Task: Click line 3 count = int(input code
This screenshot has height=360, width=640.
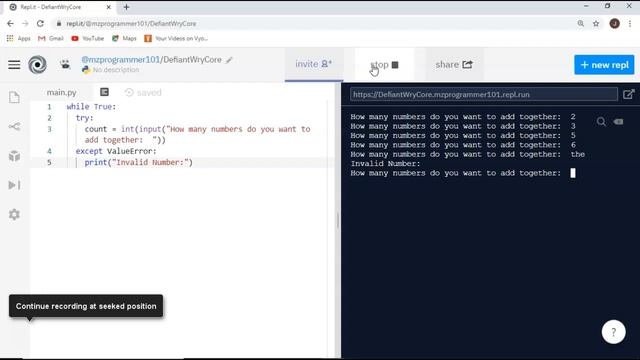Action: coord(198,134)
